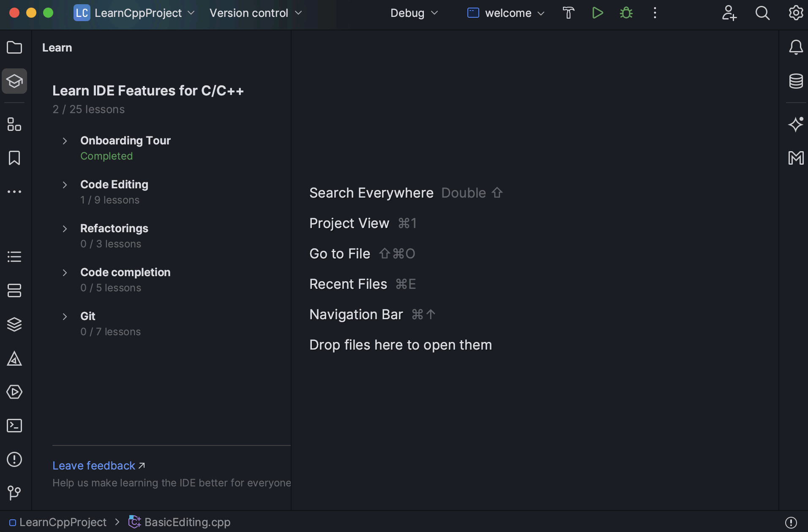Start debugging with the bug icon
The height and width of the screenshot is (532, 808).
click(x=626, y=13)
